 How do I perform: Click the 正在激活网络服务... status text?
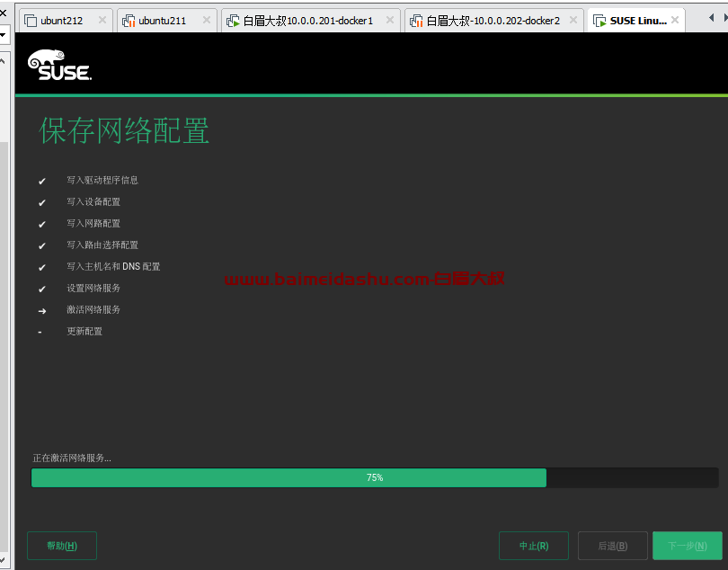point(72,458)
